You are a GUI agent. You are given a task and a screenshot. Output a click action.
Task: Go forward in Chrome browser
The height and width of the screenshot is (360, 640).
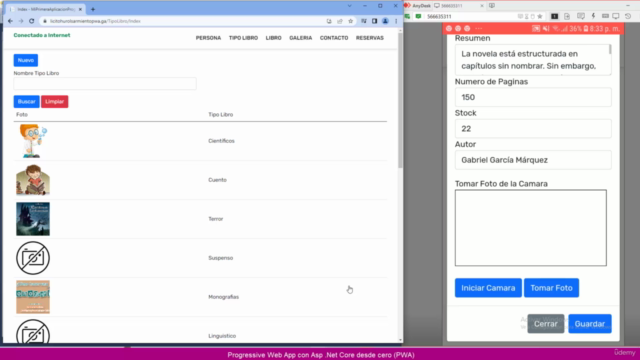pos(20,21)
